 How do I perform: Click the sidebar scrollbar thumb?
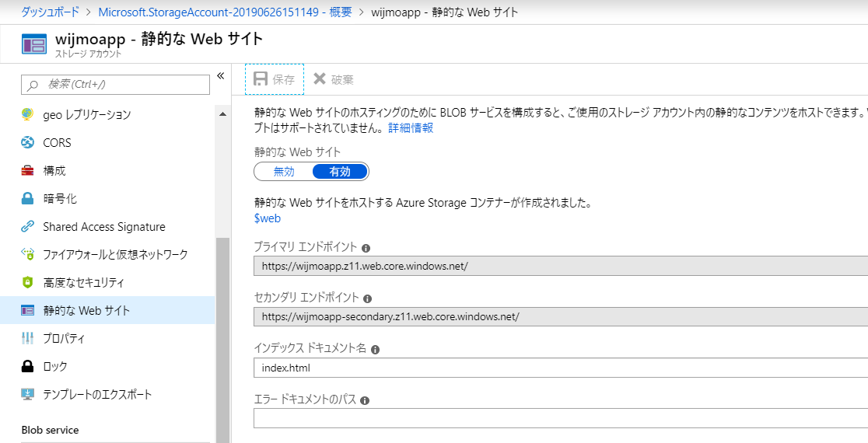222,340
